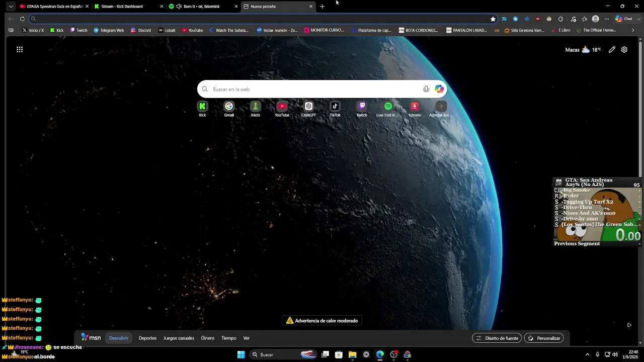Open the Deportes feed tab
Image resolution: width=644 pixels, height=362 pixels.
pos(147,338)
